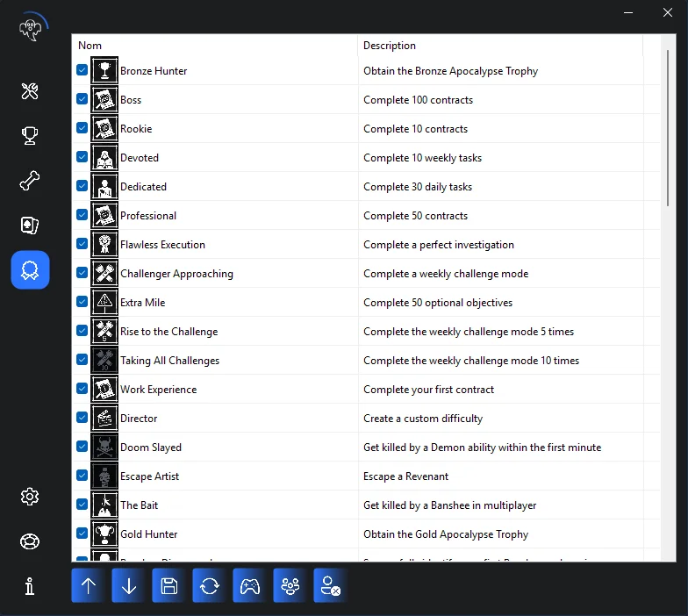Click the remove user icon button
Viewport: 688px width, 616px height.
click(x=331, y=586)
